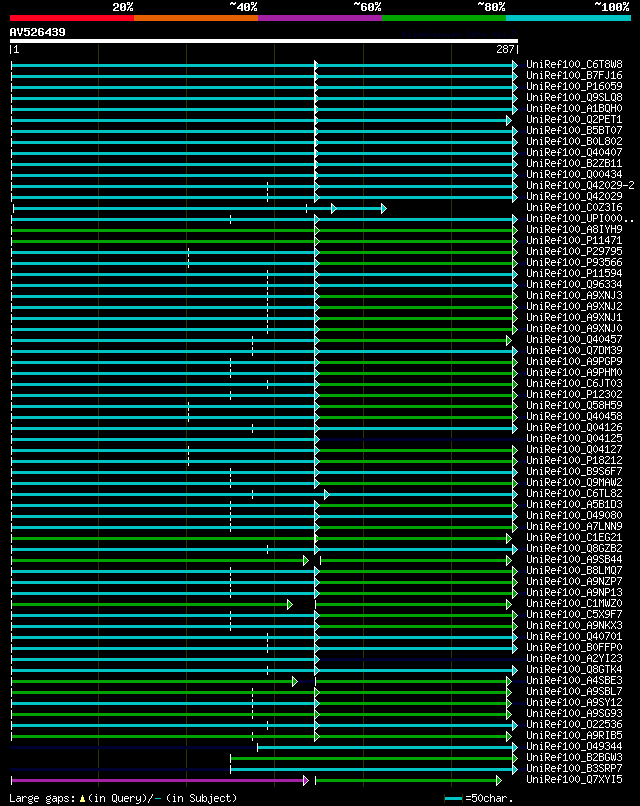Open hit UniRef100_A9XNJ0
Viewport: 640px width, 806px height.
[x=574, y=328]
